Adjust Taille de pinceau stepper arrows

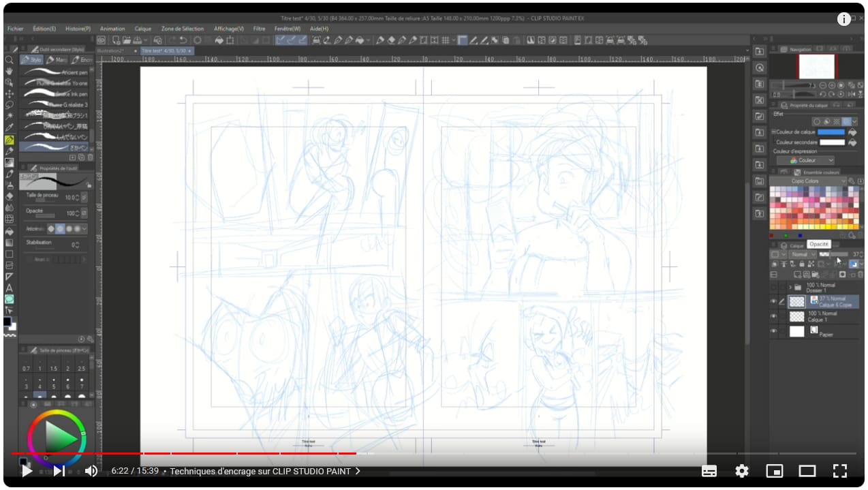[76, 197]
